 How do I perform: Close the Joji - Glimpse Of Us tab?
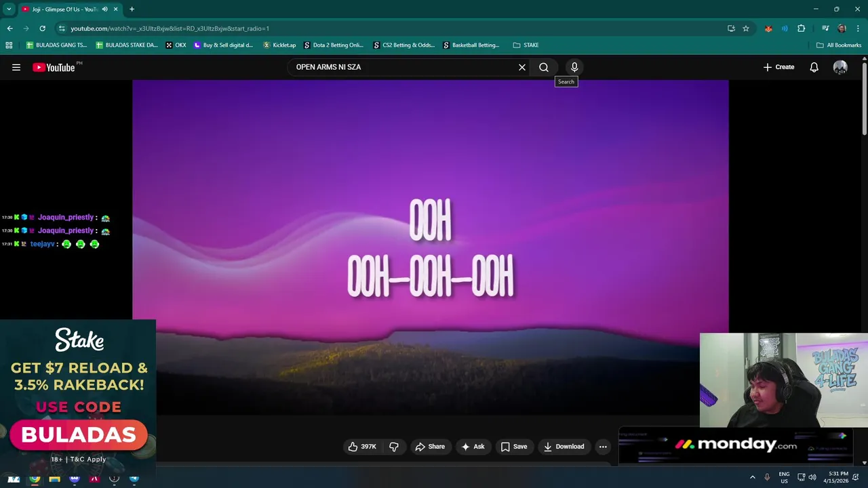point(116,9)
